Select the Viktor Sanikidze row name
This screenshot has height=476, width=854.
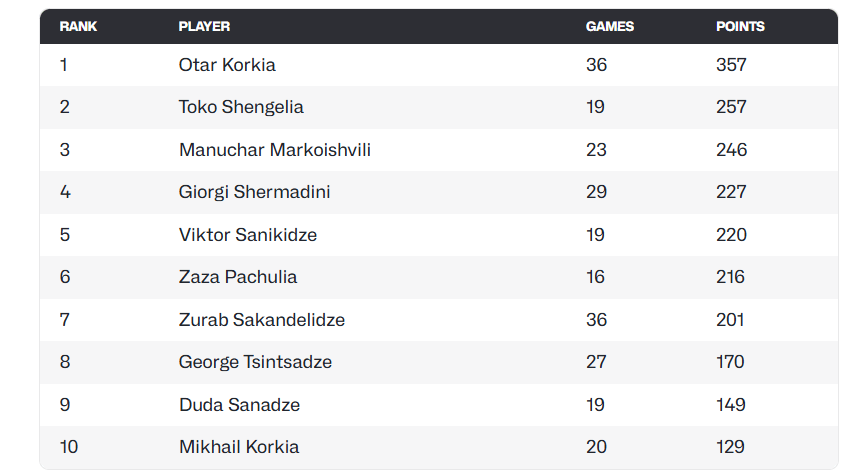coord(248,235)
